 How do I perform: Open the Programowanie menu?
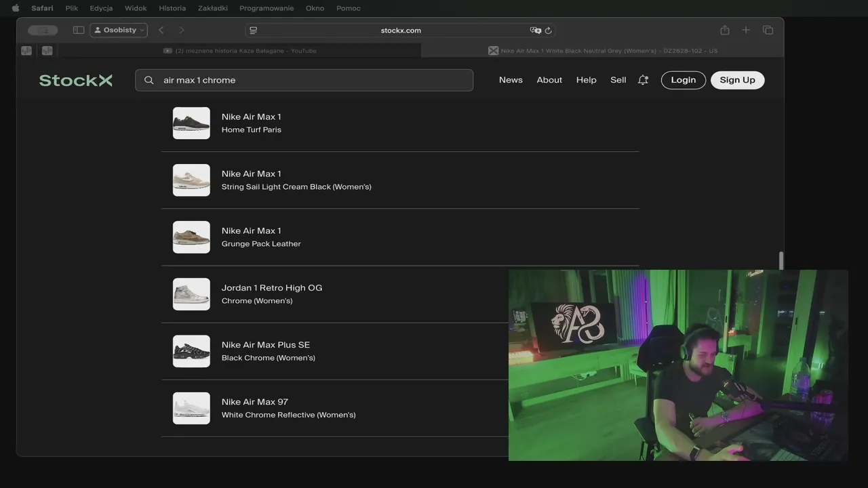pos(267,8)
